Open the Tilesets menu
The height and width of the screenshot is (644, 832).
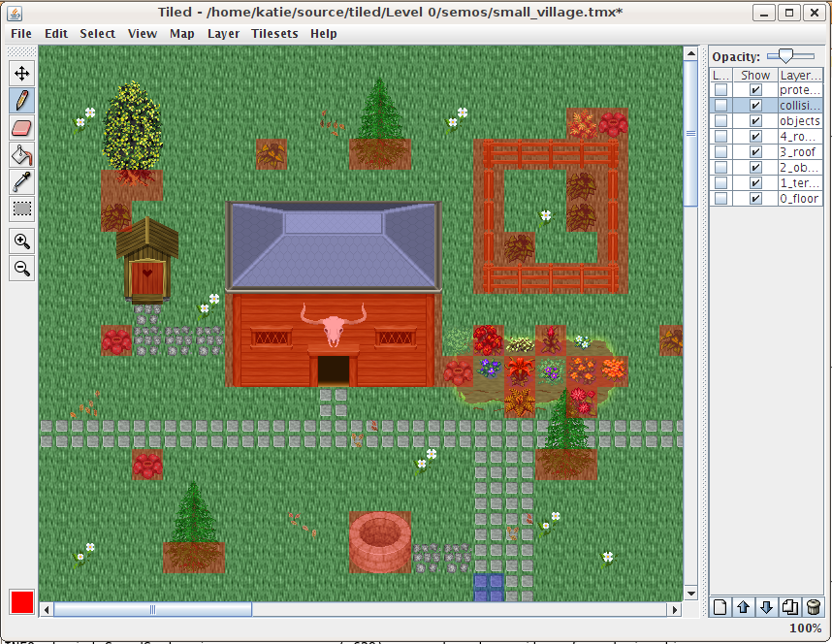[274, 33]
